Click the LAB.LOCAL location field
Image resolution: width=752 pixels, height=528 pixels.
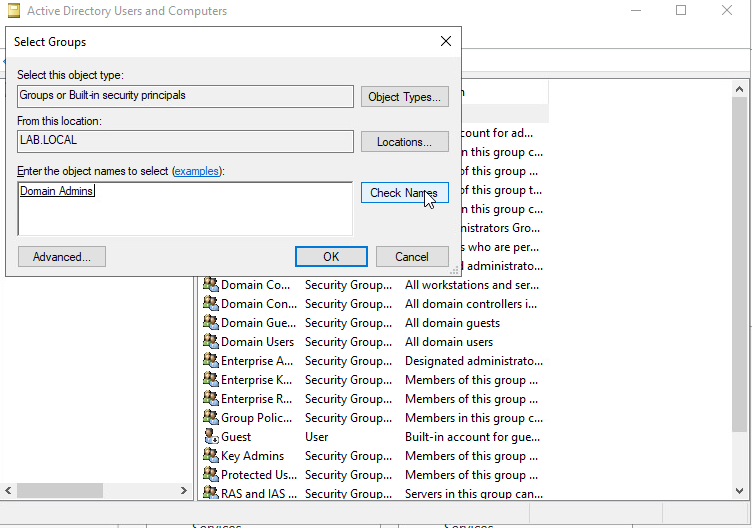pyautogui.click(x=185, y=141)
